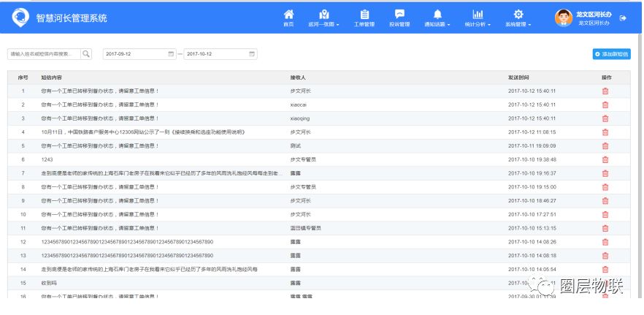Open the home page nav item
644x315 pixels.
(x=288, y=18)
